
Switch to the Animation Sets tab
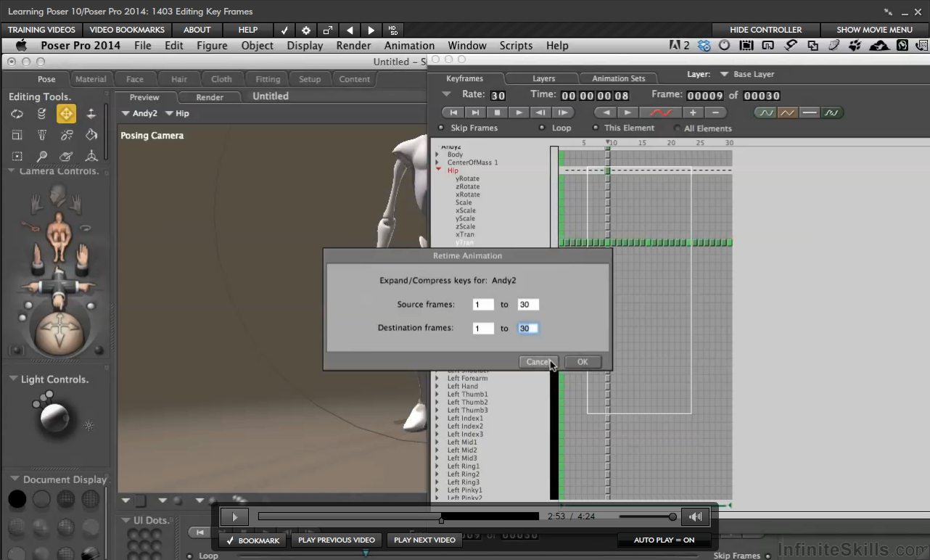point(618,78)
